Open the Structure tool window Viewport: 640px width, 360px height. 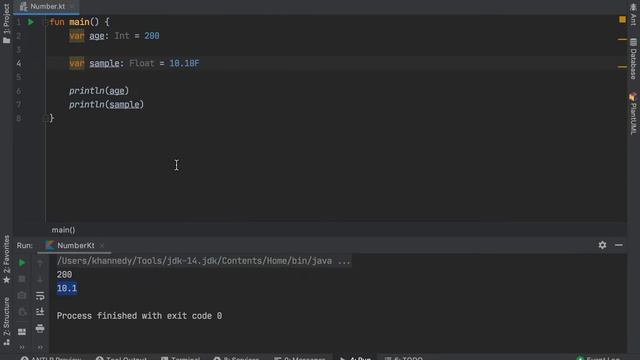[x=6, y=321]
